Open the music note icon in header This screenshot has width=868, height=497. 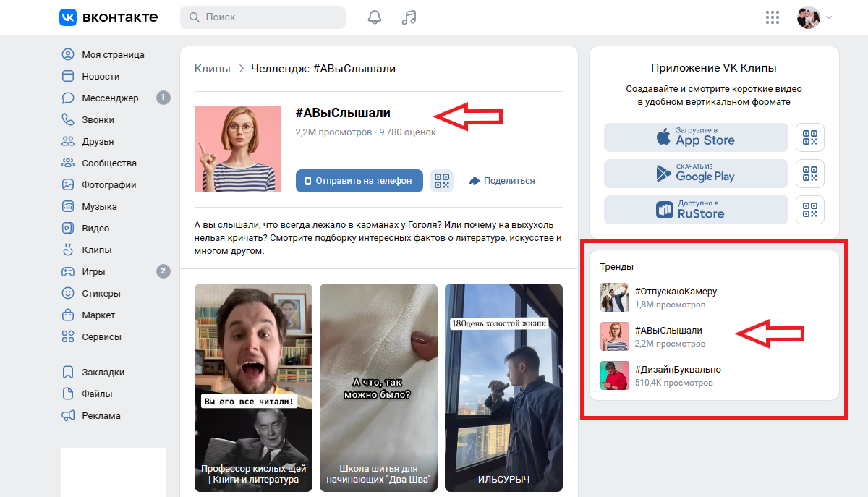[409, 17]
